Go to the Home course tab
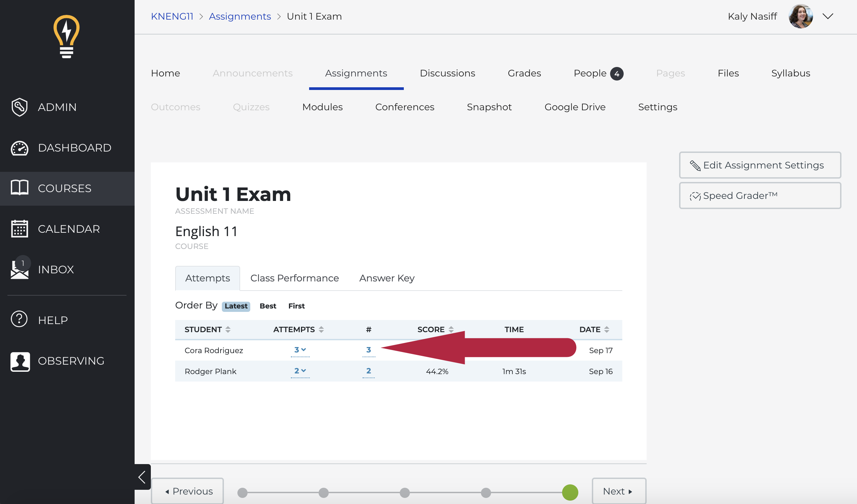The width and height of the screenshot is (857, 504). pyautogui.click(x=166, y=73)
